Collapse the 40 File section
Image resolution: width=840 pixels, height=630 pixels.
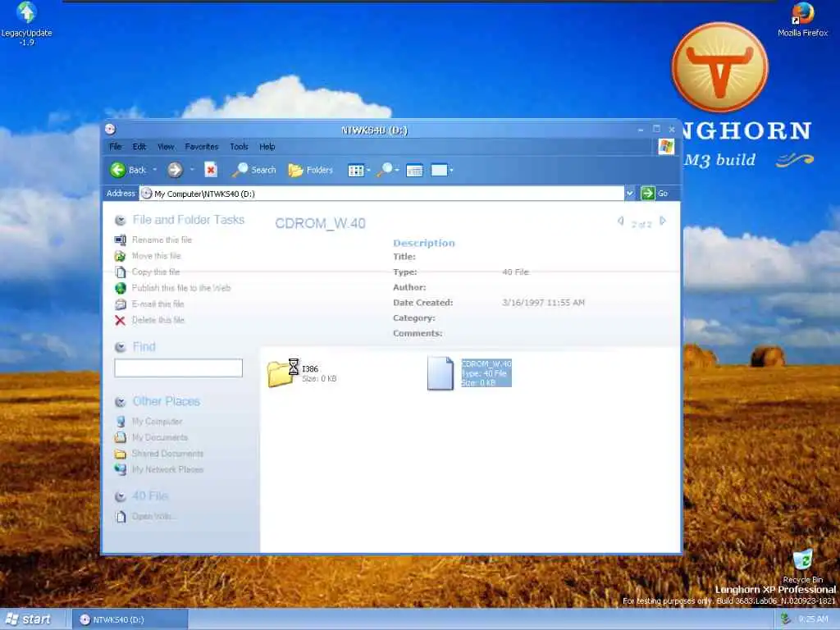click(121, 496)
